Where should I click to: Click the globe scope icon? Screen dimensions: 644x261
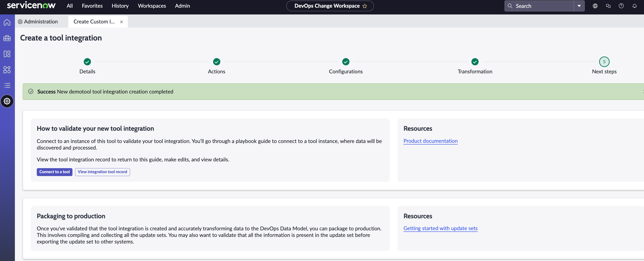595,6
